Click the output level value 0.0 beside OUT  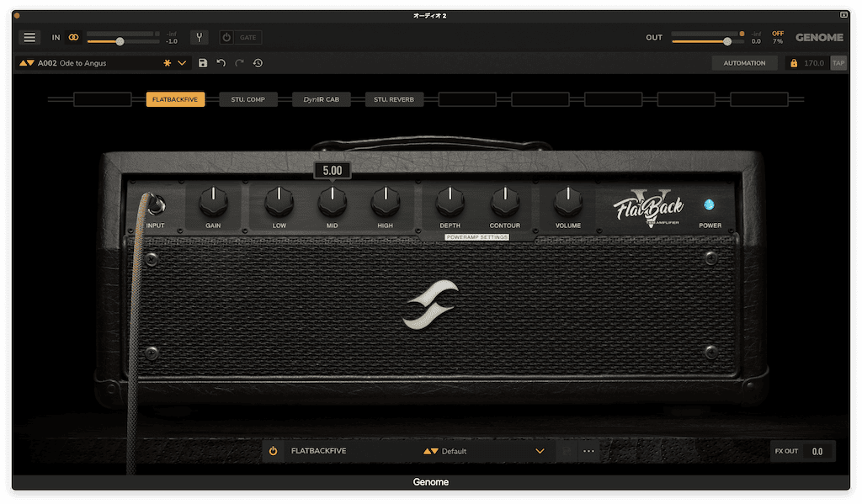757,41
